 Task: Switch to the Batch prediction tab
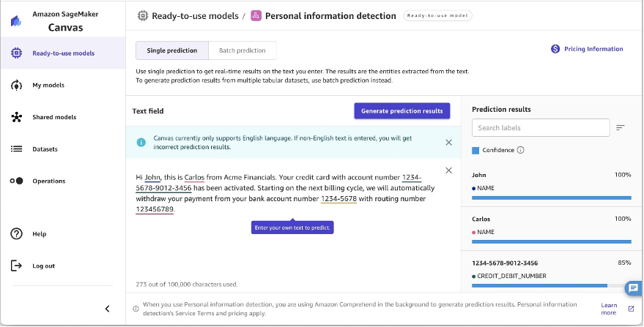[242, 50]
